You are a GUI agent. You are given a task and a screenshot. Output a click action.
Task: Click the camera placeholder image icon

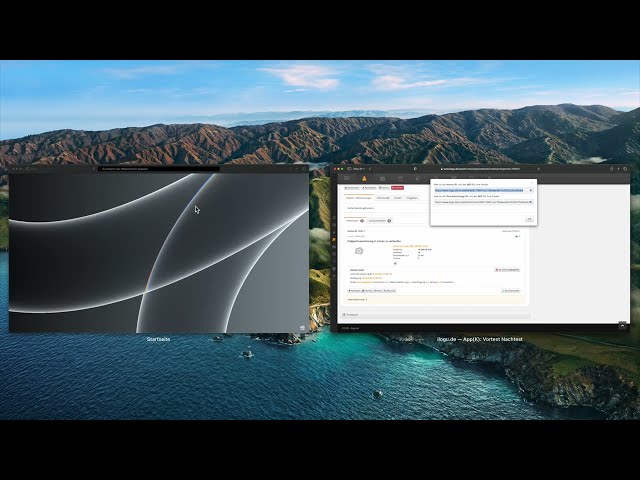pyautogui.click(x=359, y=251)
